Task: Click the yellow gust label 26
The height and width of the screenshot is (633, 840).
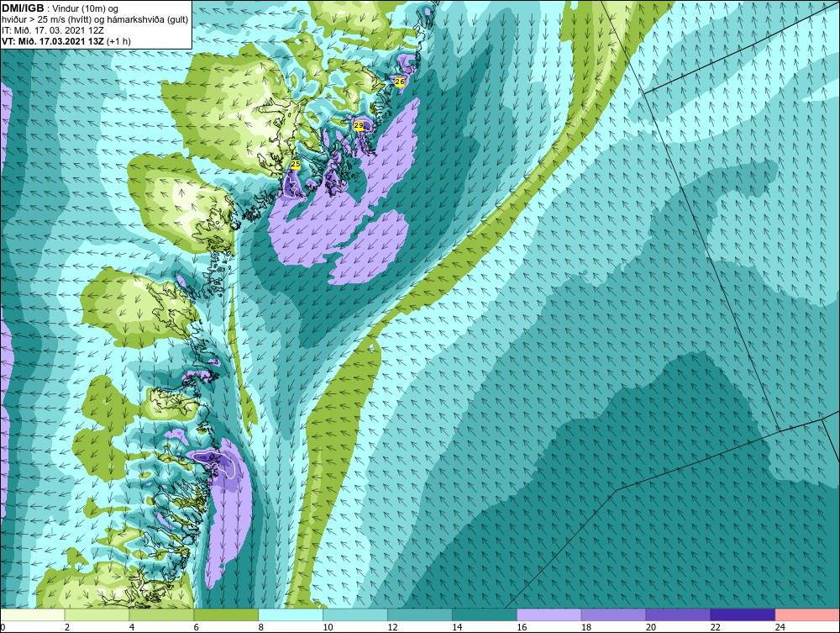Action: pyautogui.click(x=400, y=82)
